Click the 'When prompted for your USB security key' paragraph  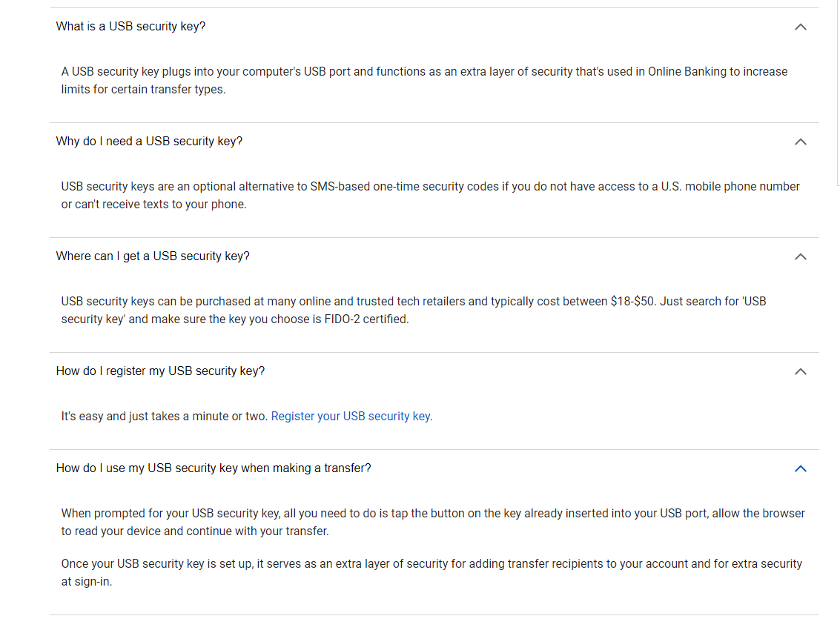tap(433, 522)
